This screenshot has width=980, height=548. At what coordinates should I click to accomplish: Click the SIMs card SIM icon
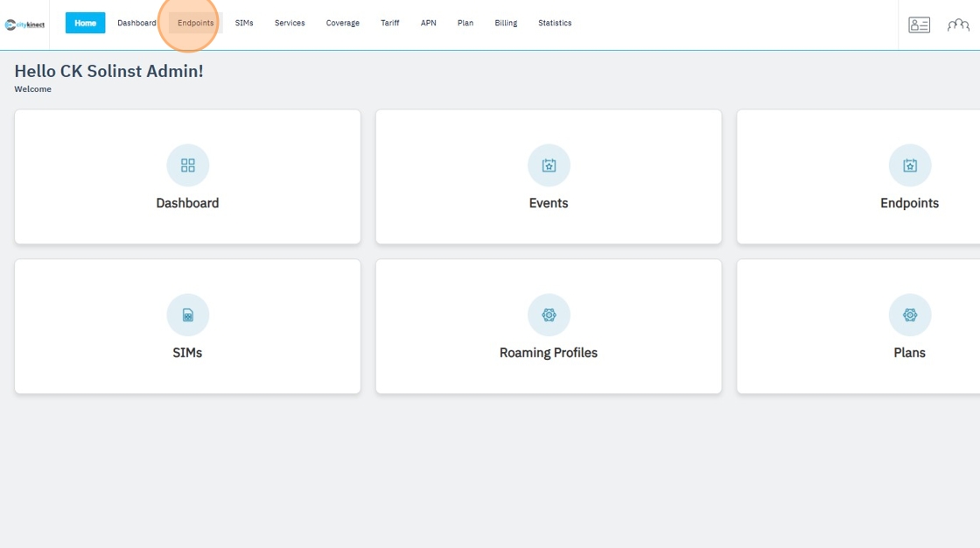[187, 314]
